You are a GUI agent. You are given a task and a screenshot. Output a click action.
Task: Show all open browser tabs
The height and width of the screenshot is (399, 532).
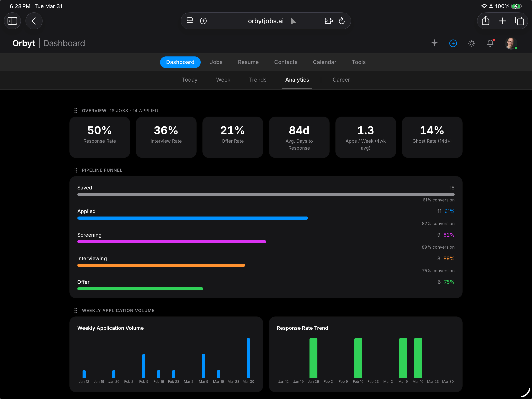click(x=520, y=21)
